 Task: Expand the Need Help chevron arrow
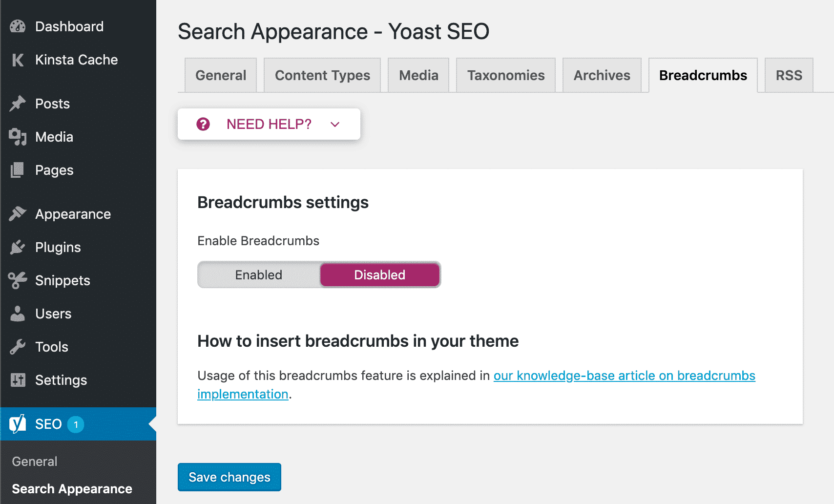[335, 125]
